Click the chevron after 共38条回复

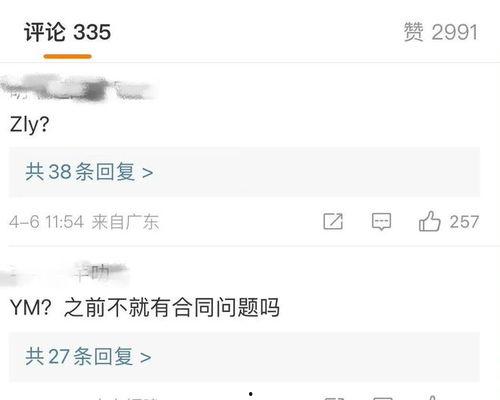[x=148, y=173]
